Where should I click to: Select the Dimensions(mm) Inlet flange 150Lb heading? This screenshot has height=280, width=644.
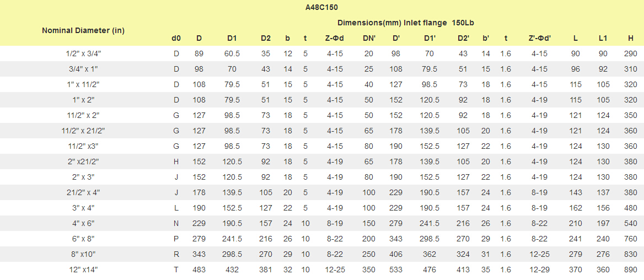click(x=409, y=23)
